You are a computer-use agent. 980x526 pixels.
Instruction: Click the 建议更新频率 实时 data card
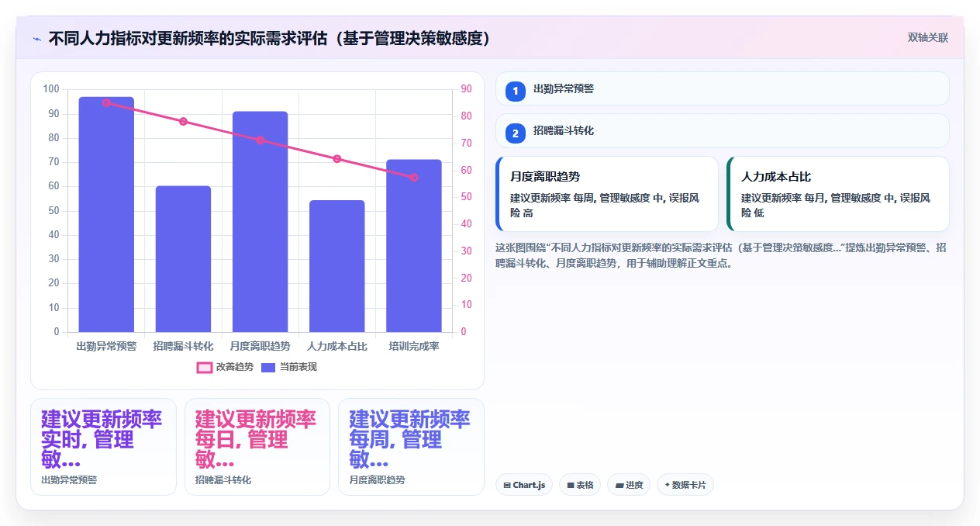point(103,447)
